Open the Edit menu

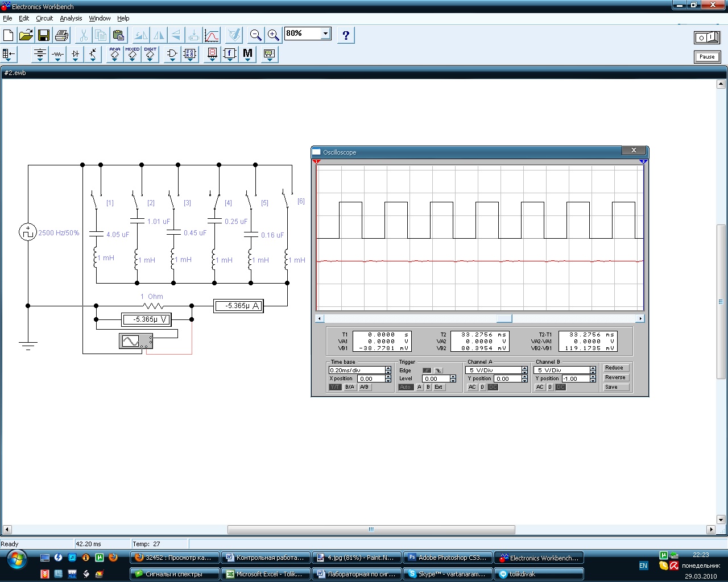pyautogui.click(x=24, y=18)
